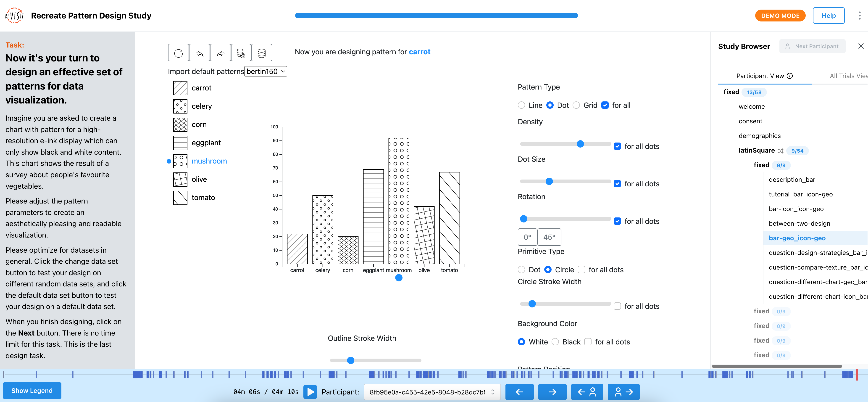This screenshot has height=402, width=868.
Task: Adjust the Dot Size slider handle
Action: tap(549, 181)
